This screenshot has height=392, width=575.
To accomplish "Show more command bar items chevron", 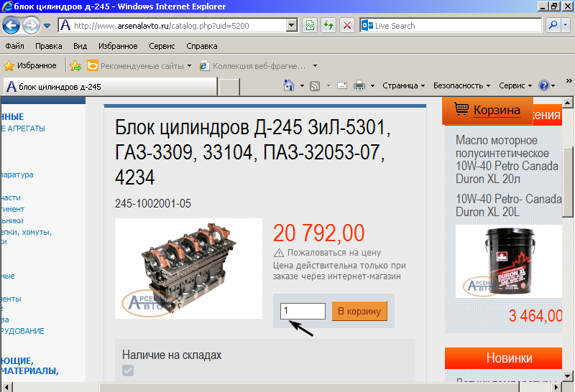I will (569, 80).
